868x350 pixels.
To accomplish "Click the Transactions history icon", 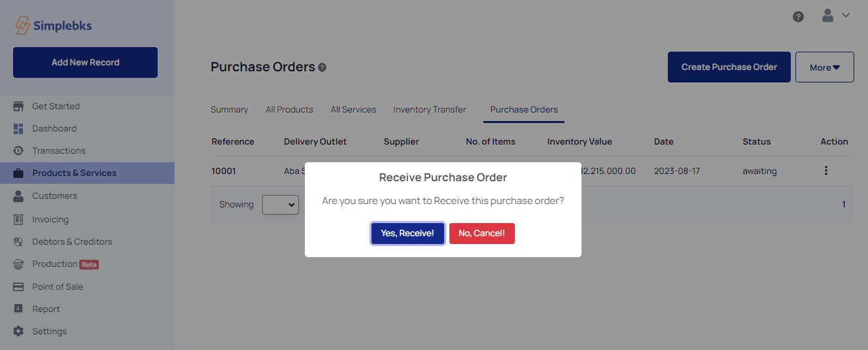I will click(x=18, y=150).
